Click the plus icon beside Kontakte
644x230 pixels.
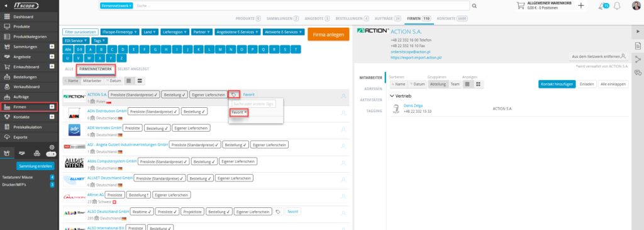pyautogui.click(x=52, y=117)
